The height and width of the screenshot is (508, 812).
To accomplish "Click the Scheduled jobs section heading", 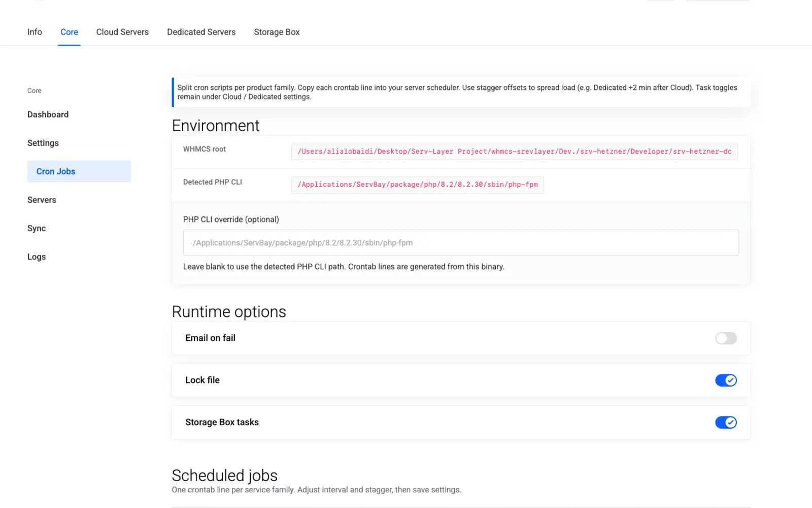I will tap(224, 475).
